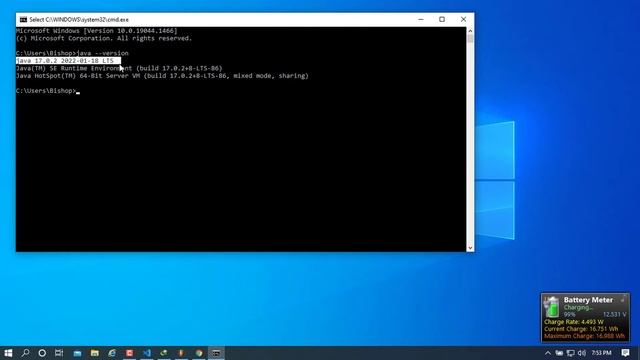Open File Explorer from taskbar
640x360 pixels.
point(95,353)
